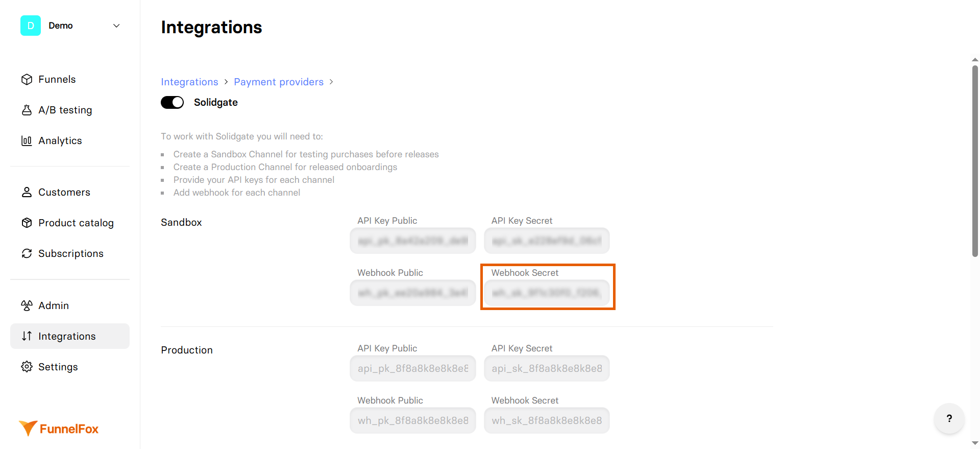Image resolution: width=980 pixels, height=449 pixels.
Task: Click the FunnelFox logo
Action: (x=59, y=429)
